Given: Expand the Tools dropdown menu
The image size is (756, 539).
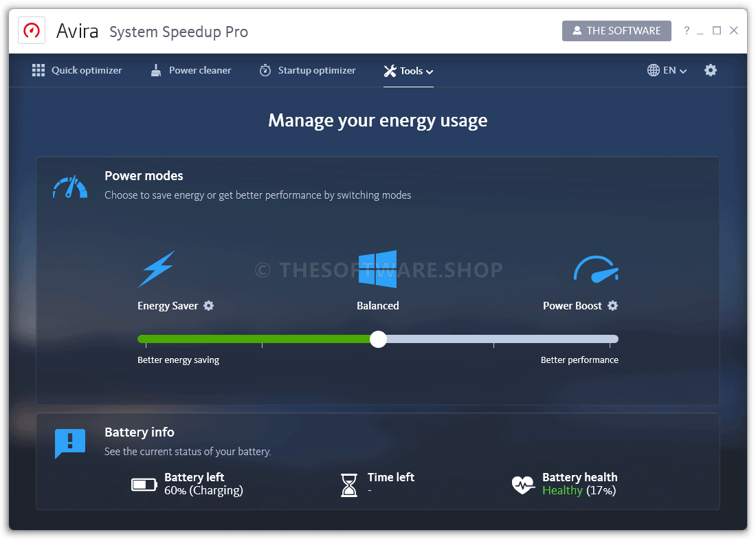Looking at the screenshot, I should [x=408, y=71].
